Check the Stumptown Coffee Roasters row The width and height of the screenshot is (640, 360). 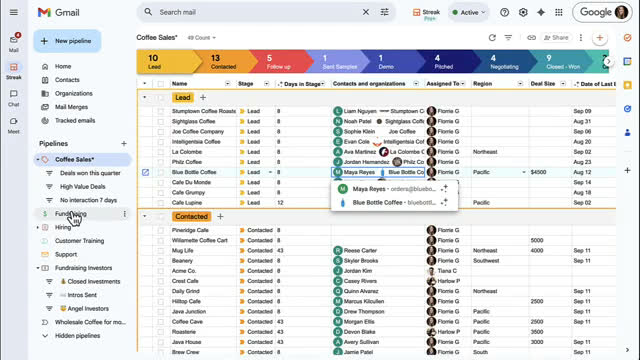160,111
